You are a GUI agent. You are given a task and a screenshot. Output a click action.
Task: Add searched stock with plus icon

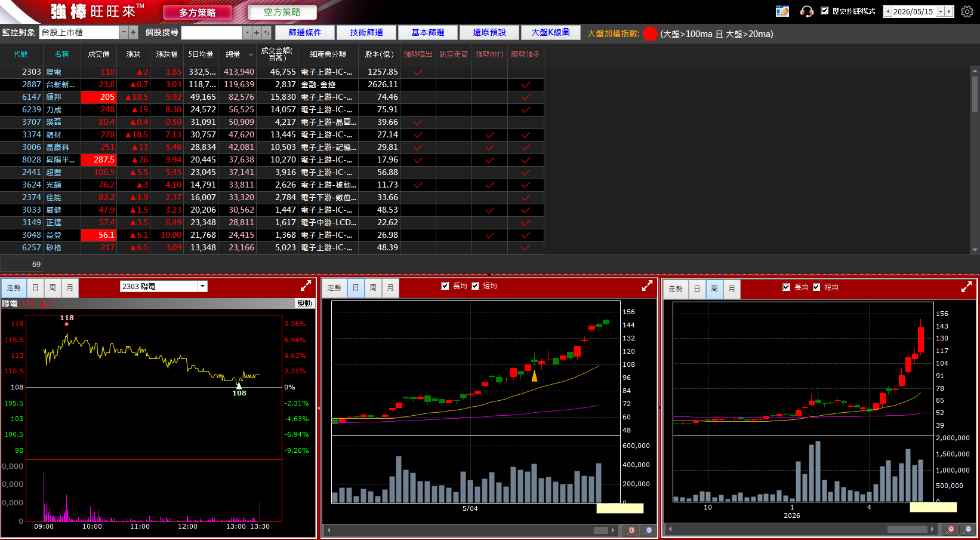point(257,33)
